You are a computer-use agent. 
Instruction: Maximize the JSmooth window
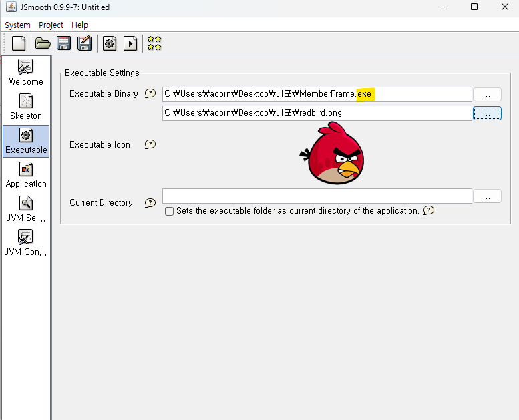coord(474,7)
